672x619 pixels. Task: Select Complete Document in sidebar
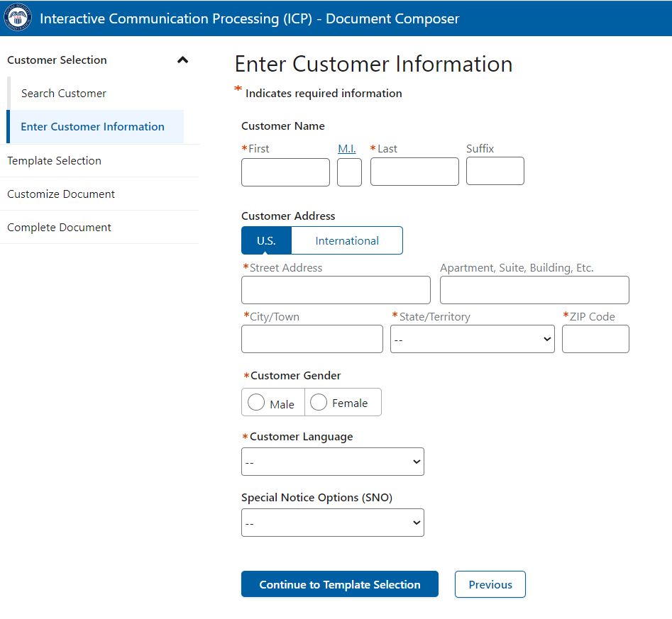coord(59,228)
